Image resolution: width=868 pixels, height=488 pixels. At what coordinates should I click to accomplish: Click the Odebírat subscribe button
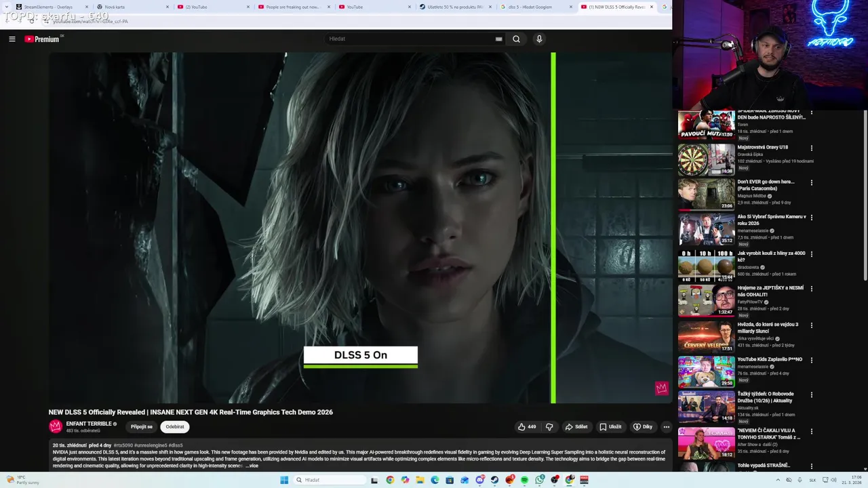(x=175, y=427)
